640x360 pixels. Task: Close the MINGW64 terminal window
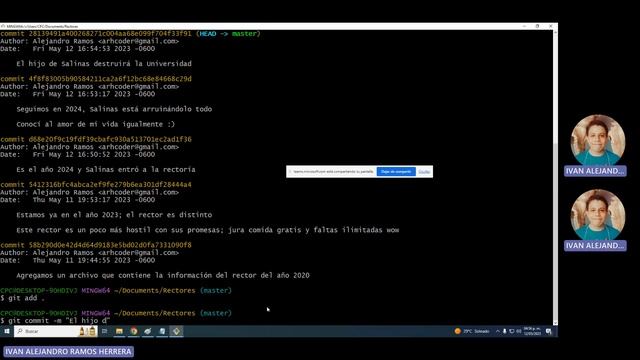(x=551, y=26)
